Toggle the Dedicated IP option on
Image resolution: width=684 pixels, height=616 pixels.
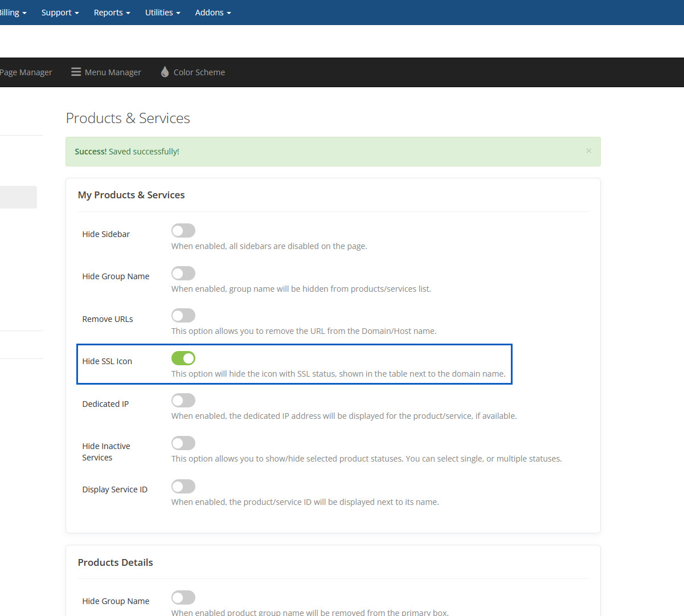[x=183, y=401]
